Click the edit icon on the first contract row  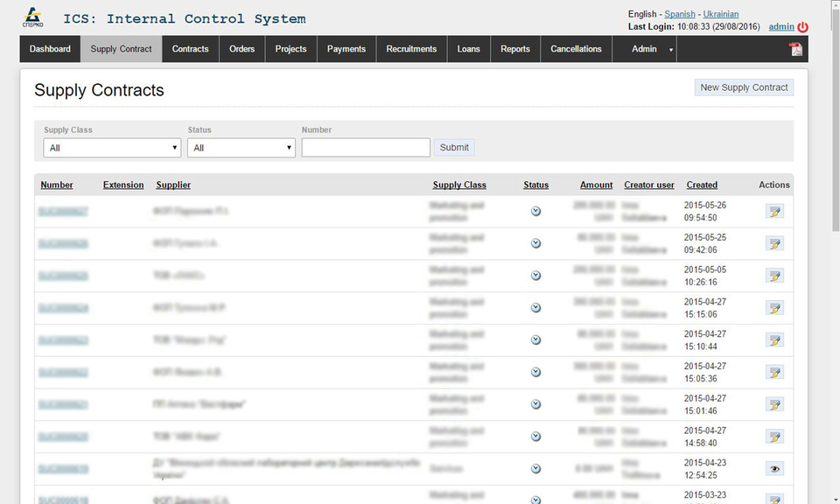[774, 211]
